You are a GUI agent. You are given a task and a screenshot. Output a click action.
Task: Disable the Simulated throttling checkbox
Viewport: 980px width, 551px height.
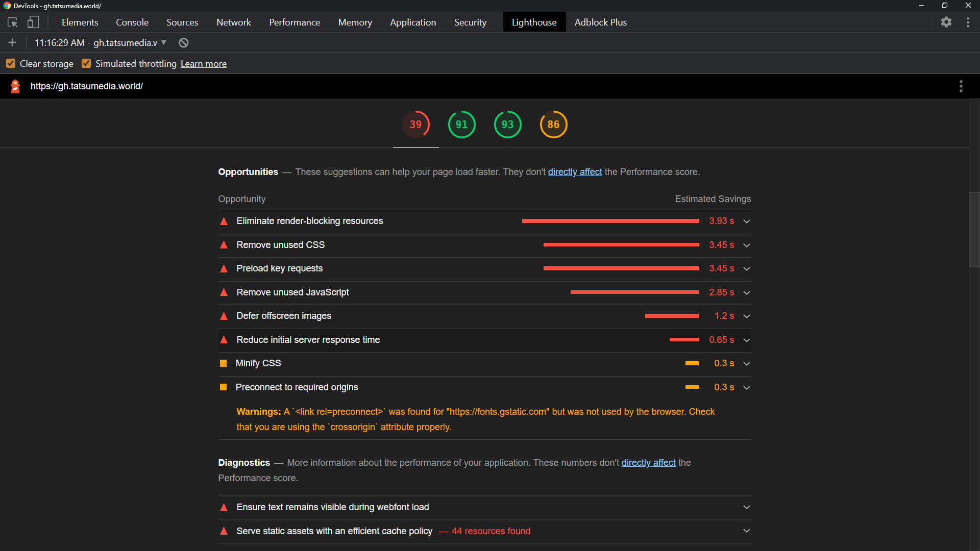pyautogui.click(x=86, y=64)
